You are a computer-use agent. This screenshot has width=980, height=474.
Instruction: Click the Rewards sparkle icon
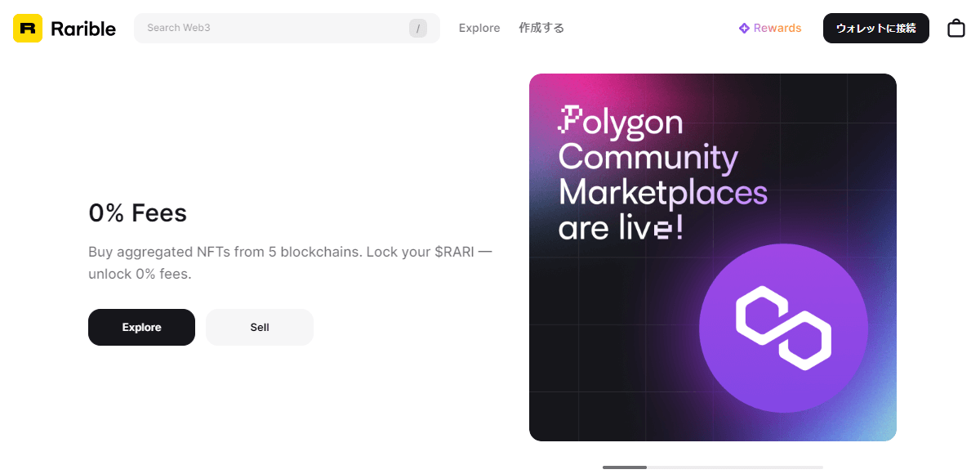(x=744, y=29)
